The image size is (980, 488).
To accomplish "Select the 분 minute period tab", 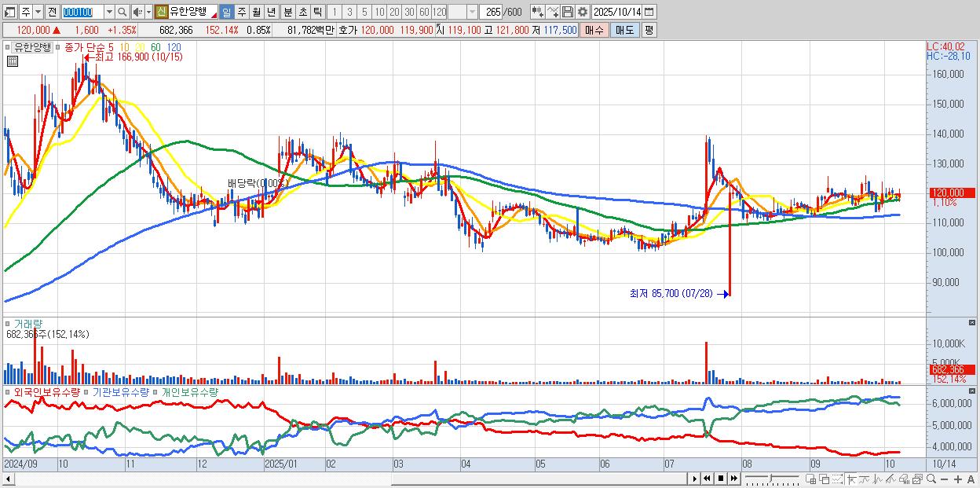I will click(x=287, y=12).
